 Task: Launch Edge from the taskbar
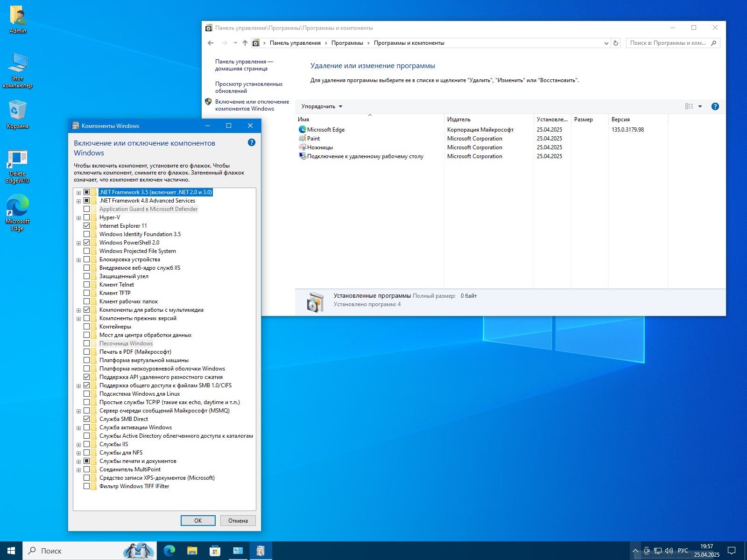pos(169,551)
